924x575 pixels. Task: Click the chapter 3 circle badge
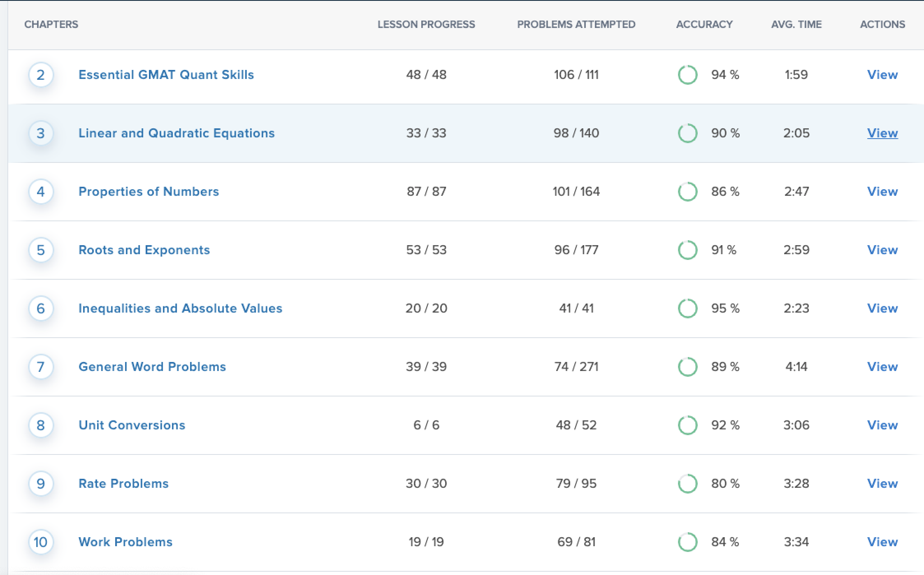(x=41, y=133)
